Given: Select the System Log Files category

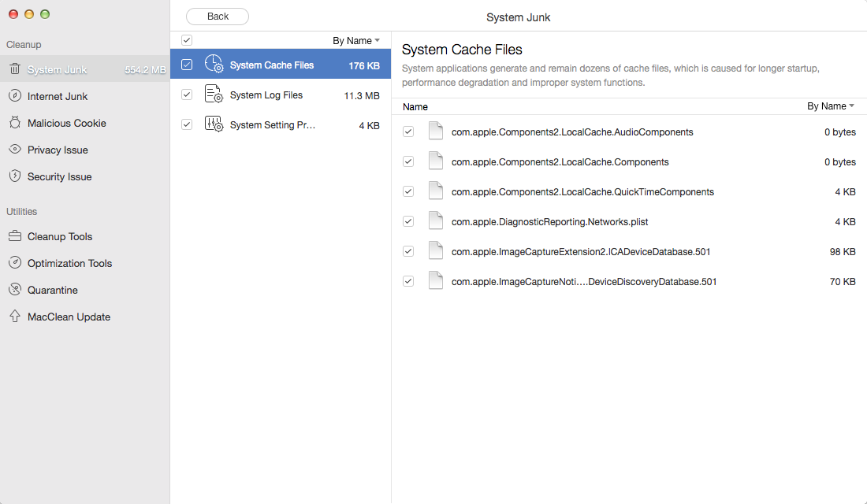Looking at the screenshot, I should click(x=266, y=95).
